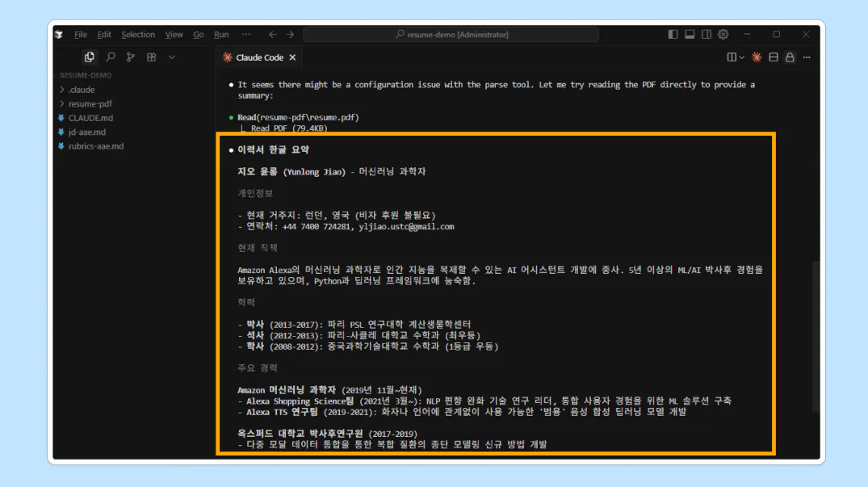Screen dimensions: 868x487
Task: Split the editor down using the split icon
Action: [774, 57]
